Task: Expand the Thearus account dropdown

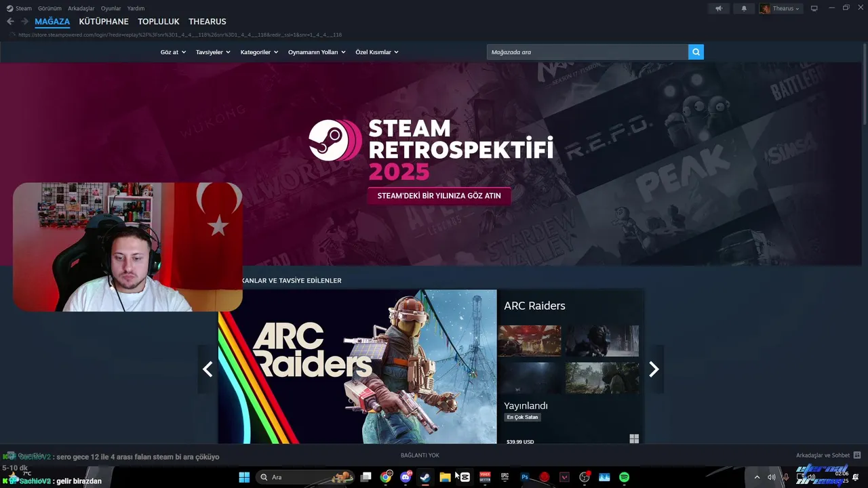Action: pos(780,8)
